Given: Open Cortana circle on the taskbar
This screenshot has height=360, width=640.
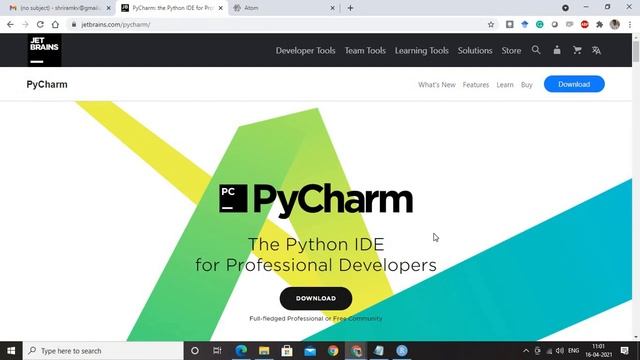Looking at the screenshot, I should click(x=195, y=351).
